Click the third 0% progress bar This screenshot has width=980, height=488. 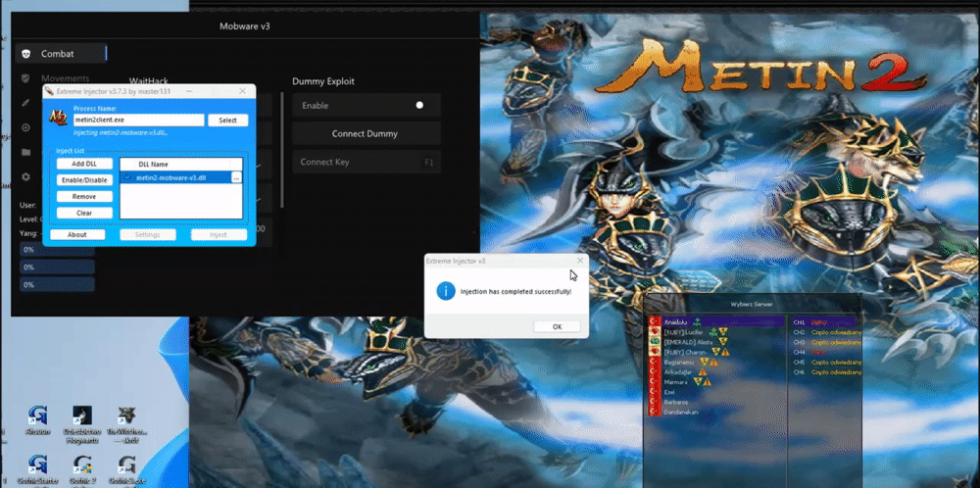[x=57, y=284]
